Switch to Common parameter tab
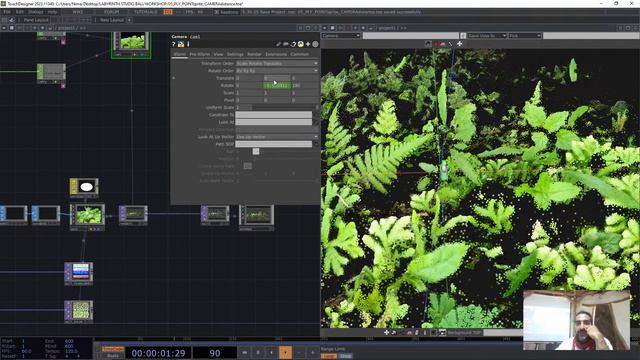The width and height of the screenshot is (640, 360). 300,54
